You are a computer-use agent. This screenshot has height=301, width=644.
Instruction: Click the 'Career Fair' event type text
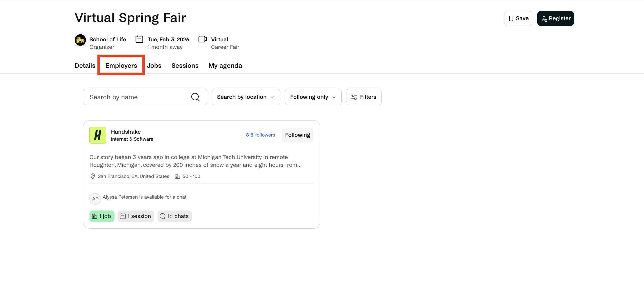(x=225, y=47)
